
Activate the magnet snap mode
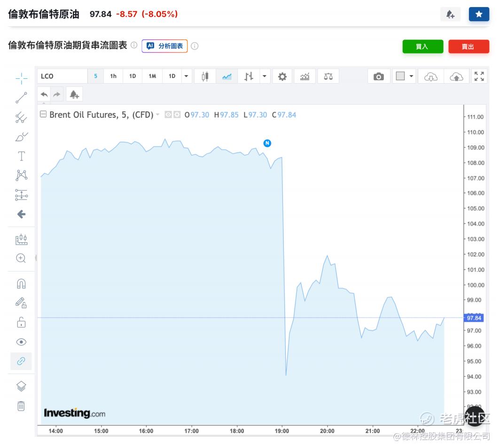[x=21, y=284]
